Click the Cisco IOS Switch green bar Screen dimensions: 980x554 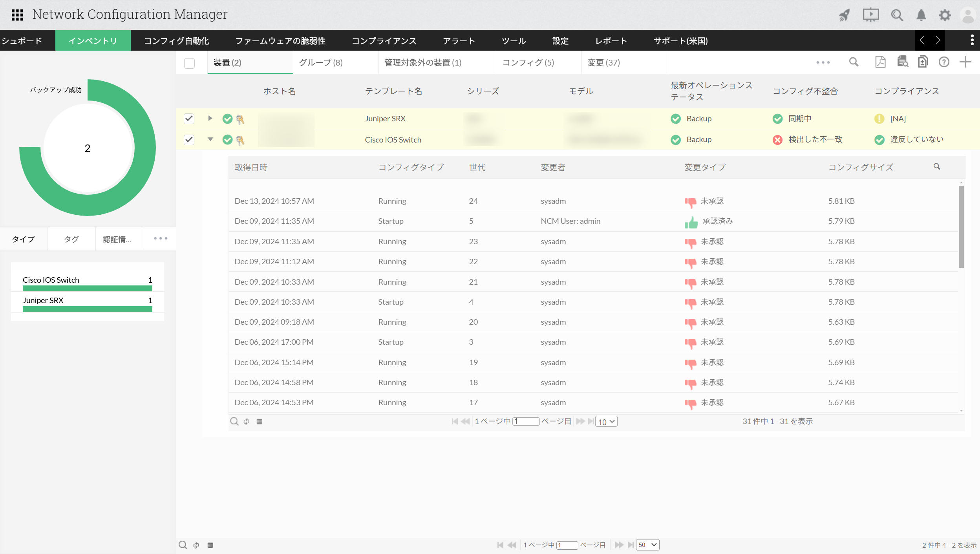[x=87, y=289]
